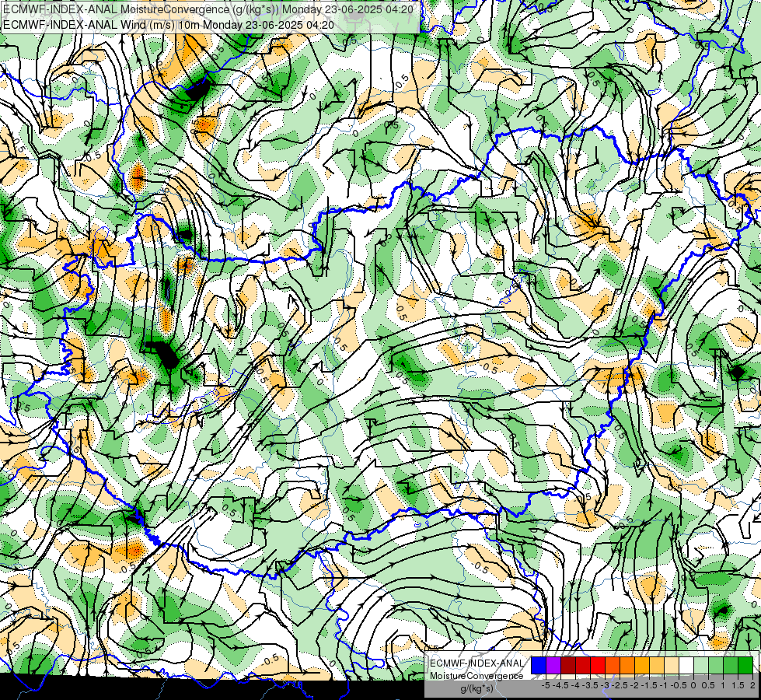This screenshot has height=700, width=761.
Task: Click the -3 value on the color scale
Action: 606,685
